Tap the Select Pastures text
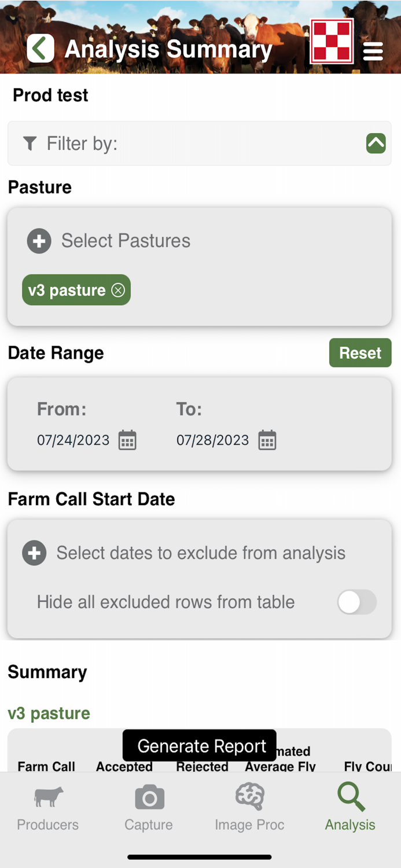This screenshot has width=401, height=868. point(126,241)
